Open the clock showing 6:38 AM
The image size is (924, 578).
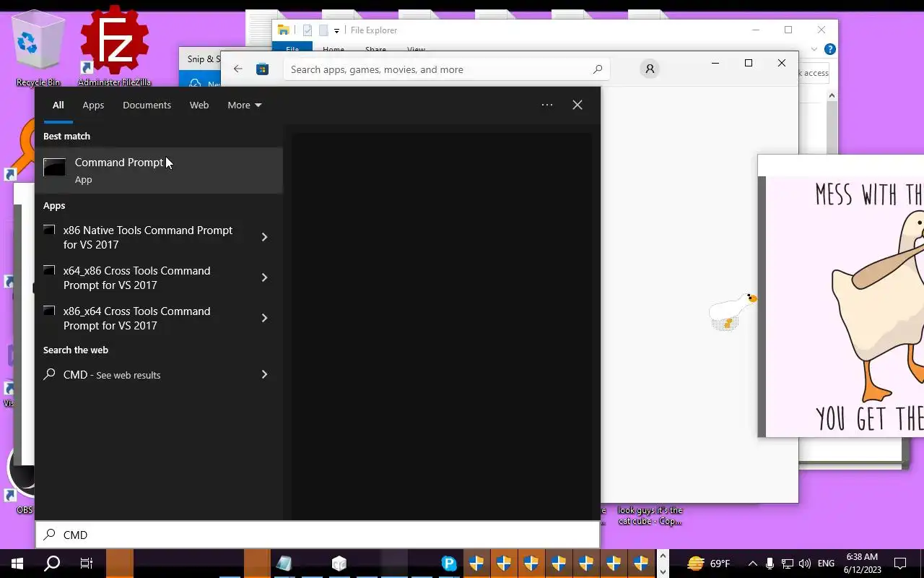[x=862, y=564]
